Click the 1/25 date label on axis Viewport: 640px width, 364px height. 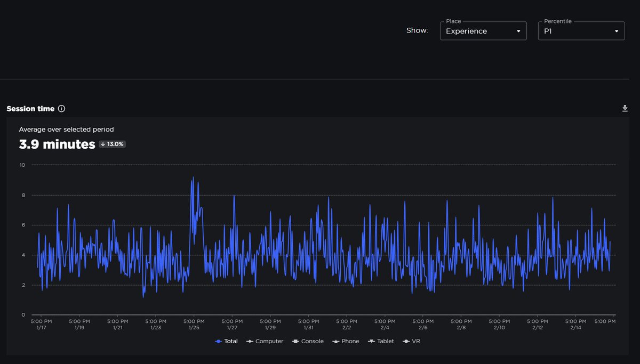coord(194,328)
